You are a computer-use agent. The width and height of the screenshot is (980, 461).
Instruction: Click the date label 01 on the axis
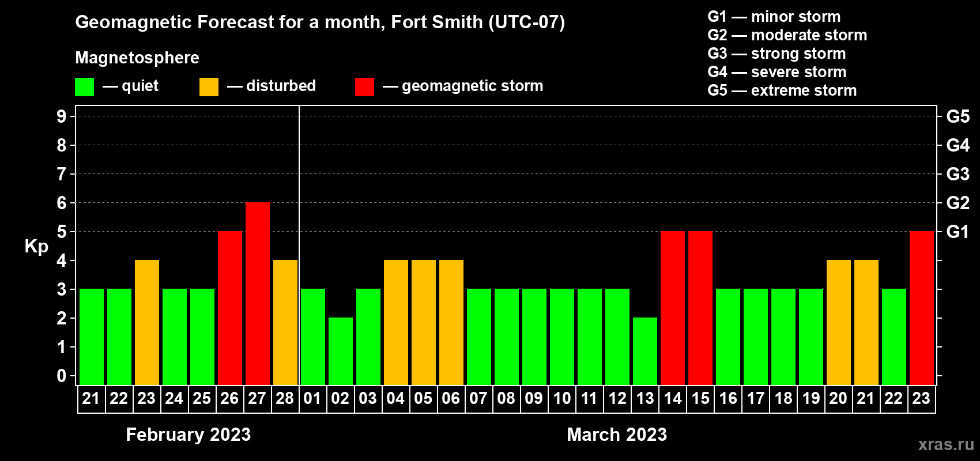click(312, 399)
